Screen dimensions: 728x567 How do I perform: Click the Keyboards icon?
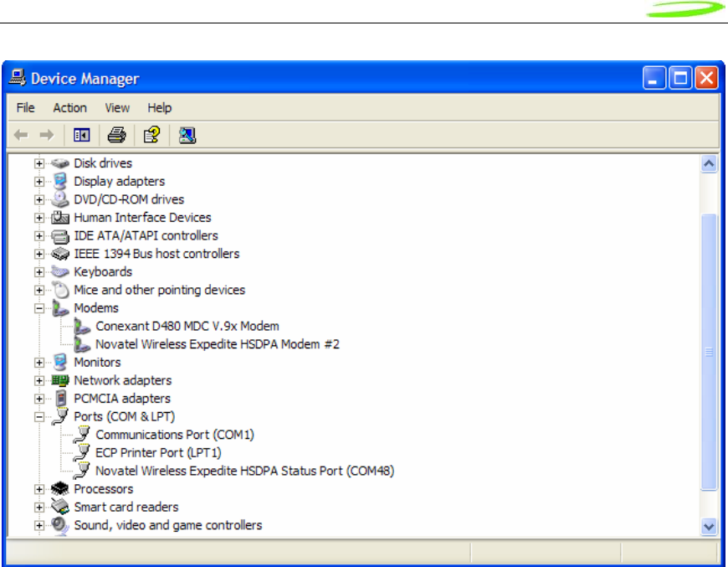pyautogui.click(x=60, y=272)
